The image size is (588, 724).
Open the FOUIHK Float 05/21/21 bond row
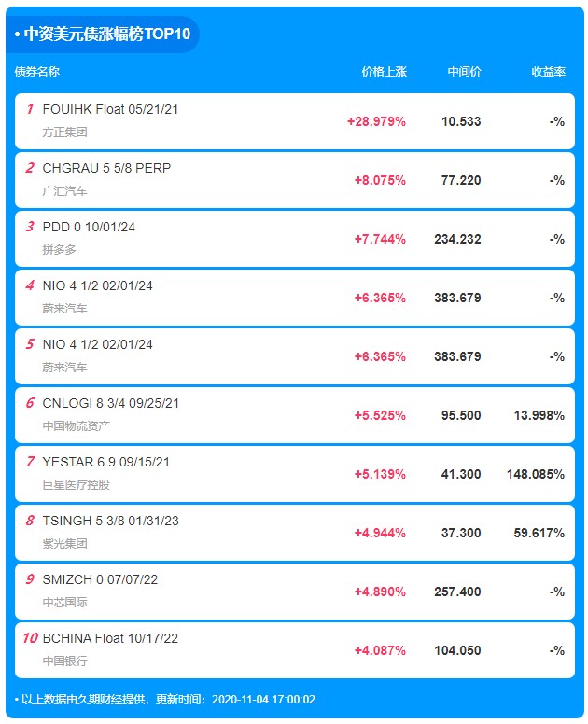coord(295,121)
